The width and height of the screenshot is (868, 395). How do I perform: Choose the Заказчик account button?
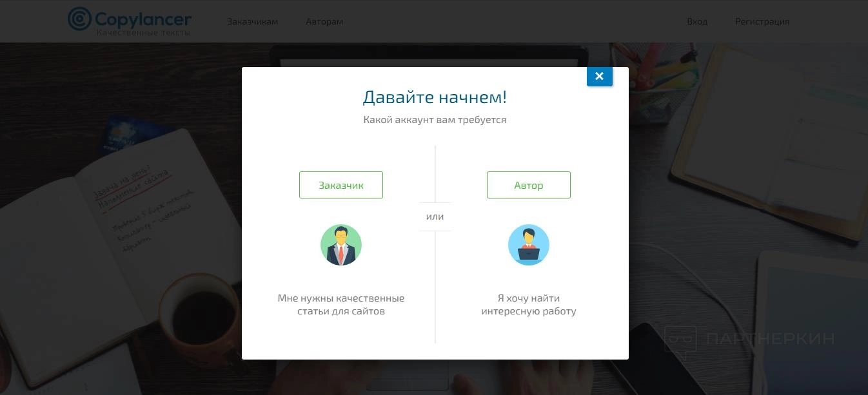[x=341, y=185]
